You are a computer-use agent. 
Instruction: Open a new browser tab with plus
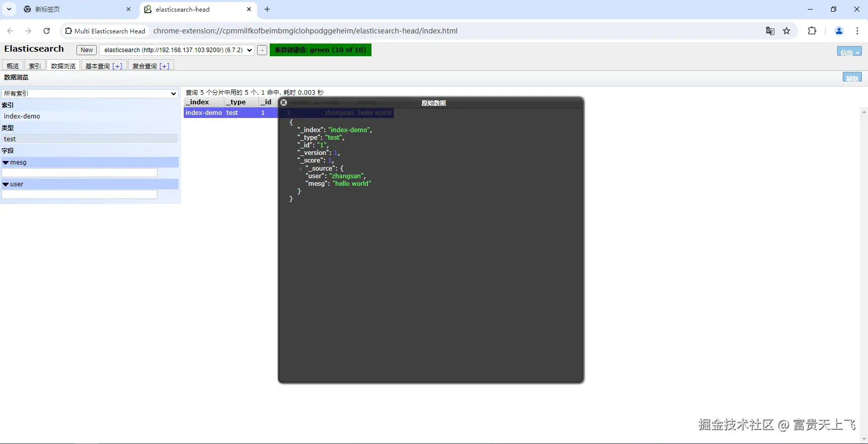[267, 9]
